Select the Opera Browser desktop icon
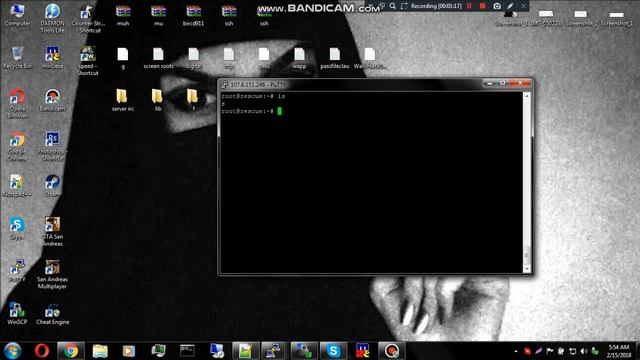640x360 pixels. [17, 103]
